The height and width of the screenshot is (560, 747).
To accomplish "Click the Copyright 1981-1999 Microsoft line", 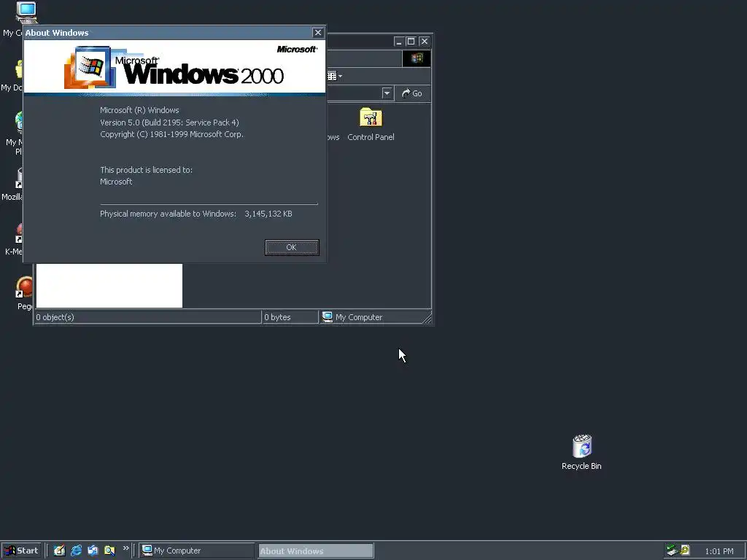I will click(171, 134).
